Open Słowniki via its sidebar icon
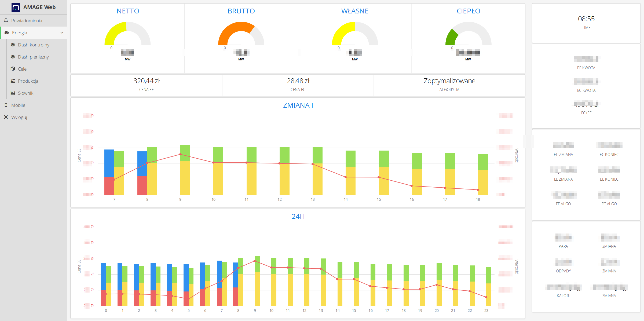The image size is (644, 321). click(x=13, y=93)
